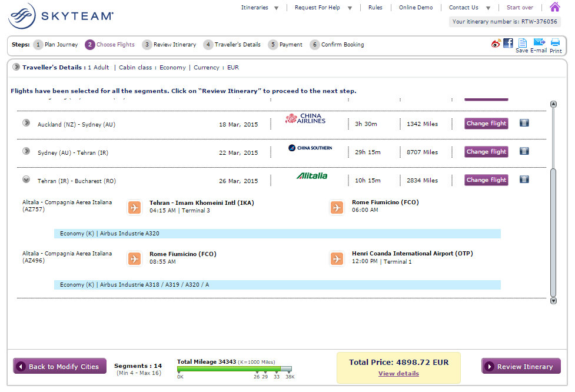Delete the Auckland - Sydney segment
Image resolution: width=575 pixels, height=392 pixels.
pos(524,123)
